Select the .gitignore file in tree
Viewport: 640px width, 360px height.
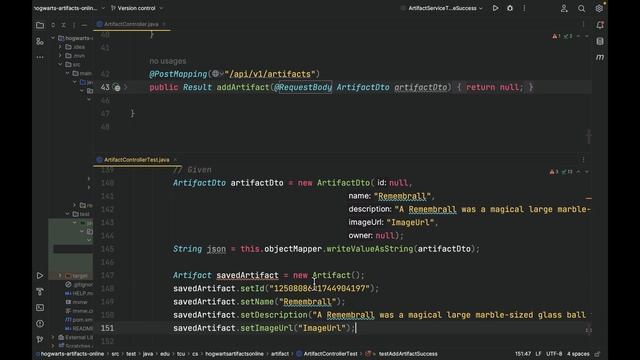tap(79, 284)
